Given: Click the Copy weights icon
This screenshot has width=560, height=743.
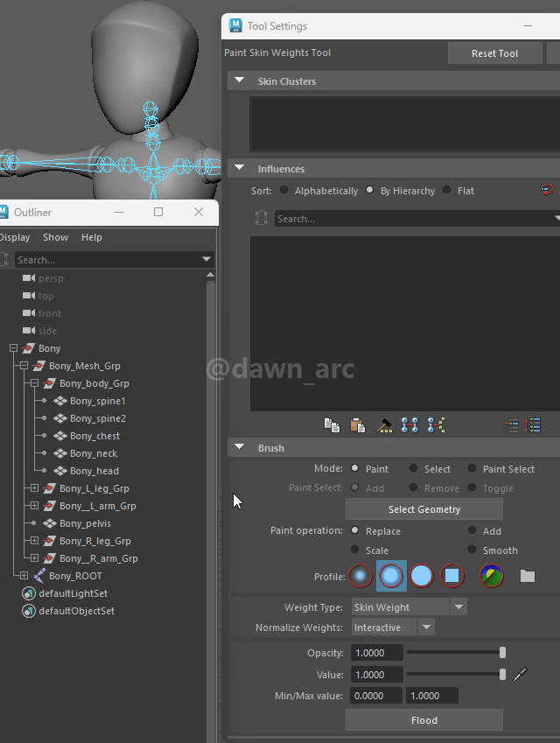Looking at the screenshot, I should [332, 425].
